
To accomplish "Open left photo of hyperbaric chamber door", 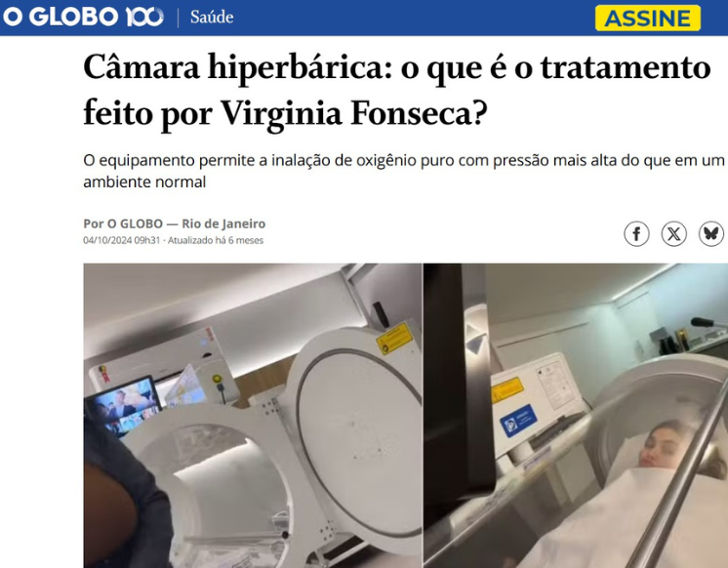I will pos(253,416).
